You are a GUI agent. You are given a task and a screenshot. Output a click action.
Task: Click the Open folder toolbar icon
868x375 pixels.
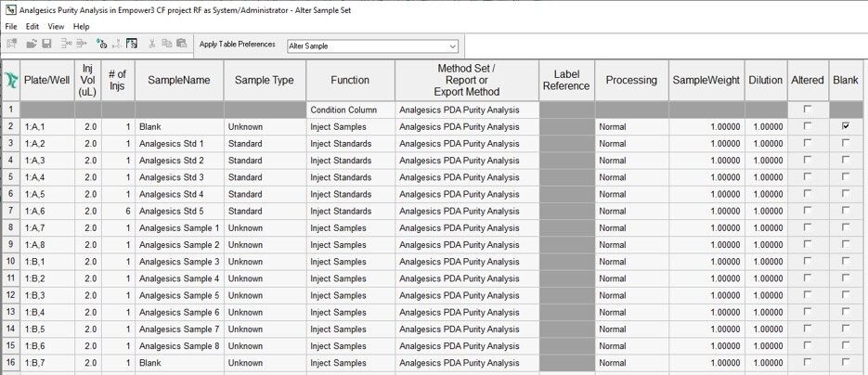coord(32,44)
